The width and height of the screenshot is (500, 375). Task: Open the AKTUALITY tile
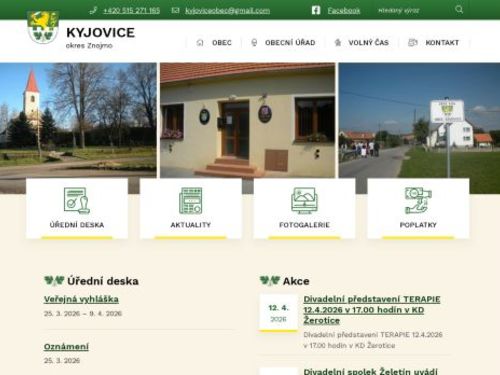point(191,208)
